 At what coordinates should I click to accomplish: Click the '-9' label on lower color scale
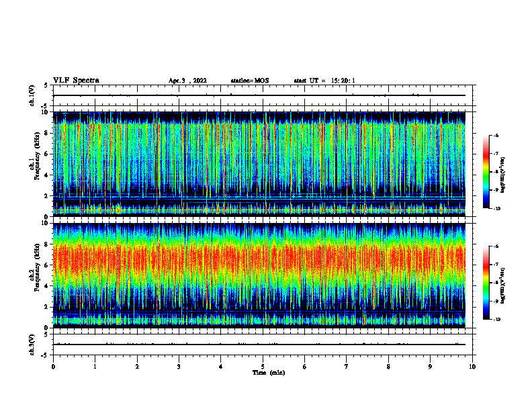click(x=496, y=301)
